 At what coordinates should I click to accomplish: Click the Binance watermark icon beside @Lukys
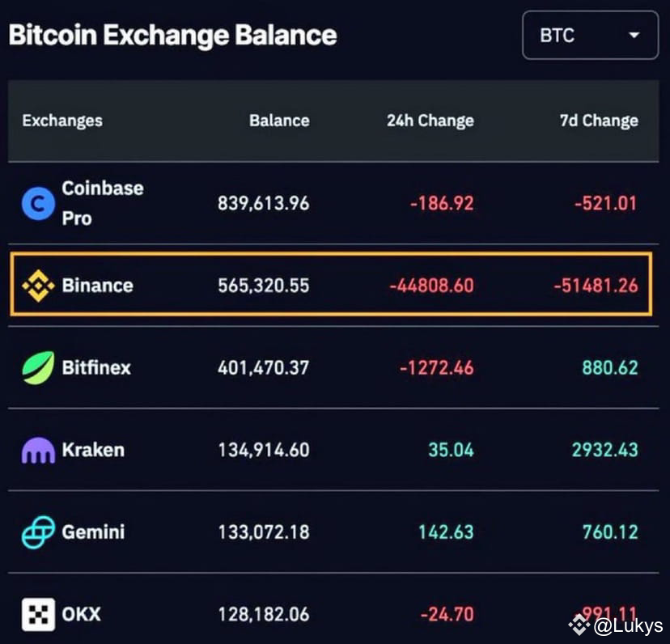click(579, 625)
